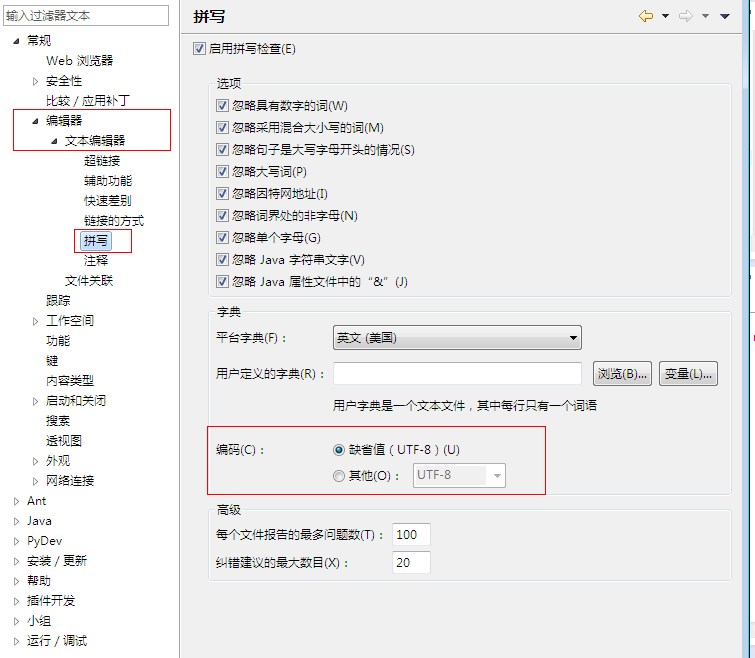
Task: Expand the 外观 tree node
Action: click(35, 461)
